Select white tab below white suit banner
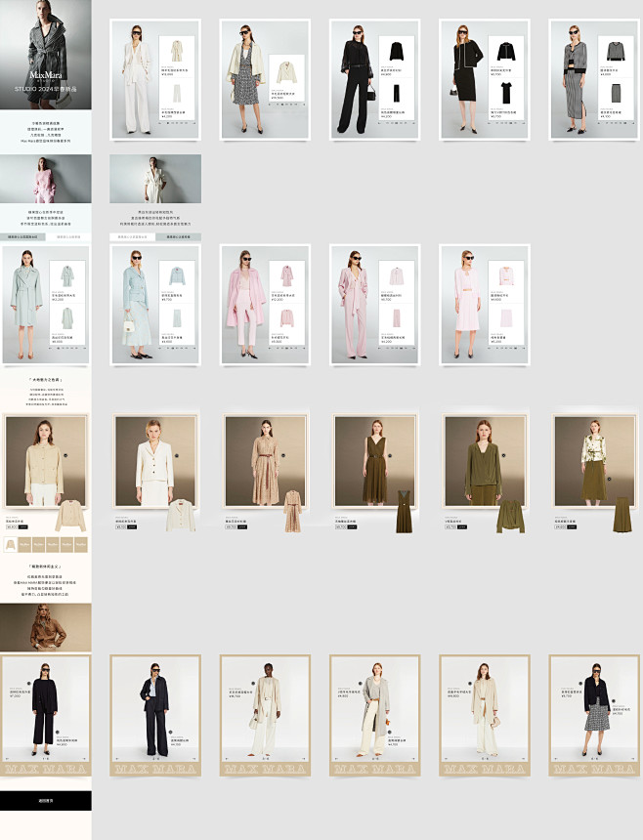This screenshot has width=643, height=840. [132, 236]
